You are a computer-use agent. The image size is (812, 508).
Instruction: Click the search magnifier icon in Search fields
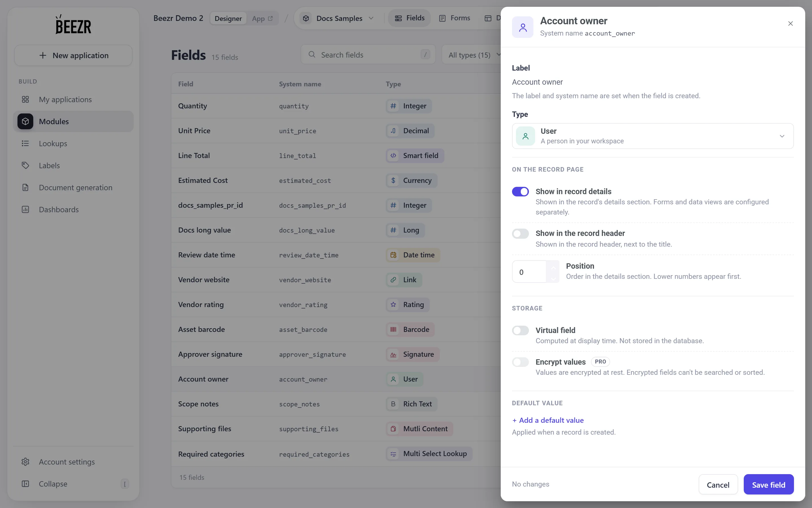pyautogui.click(x=312, y=54)
